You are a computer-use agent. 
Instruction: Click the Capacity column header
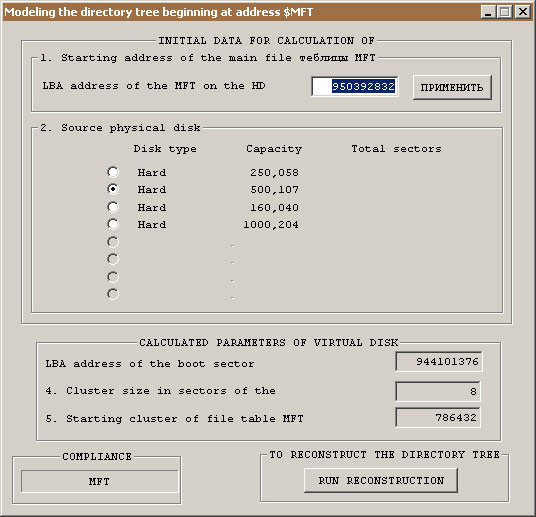pyautogui.click(x=274, y=149)
